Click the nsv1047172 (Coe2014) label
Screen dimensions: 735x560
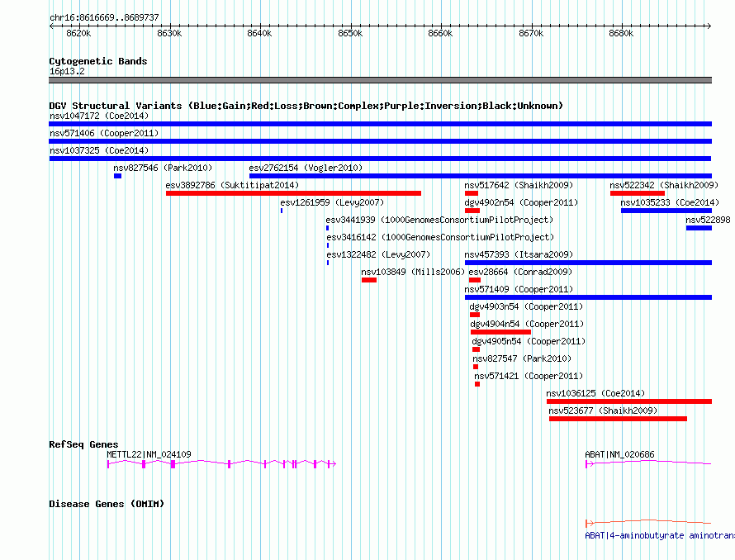click(99, 116)
